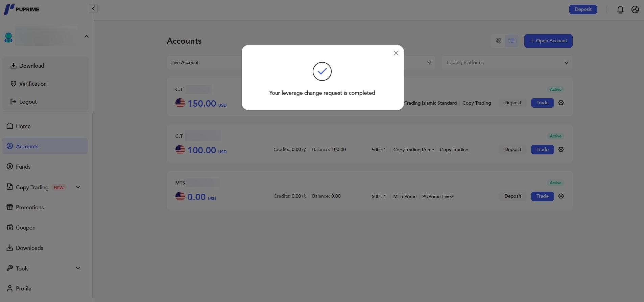Collapse the user profile menu chevron

coord(86,37)
